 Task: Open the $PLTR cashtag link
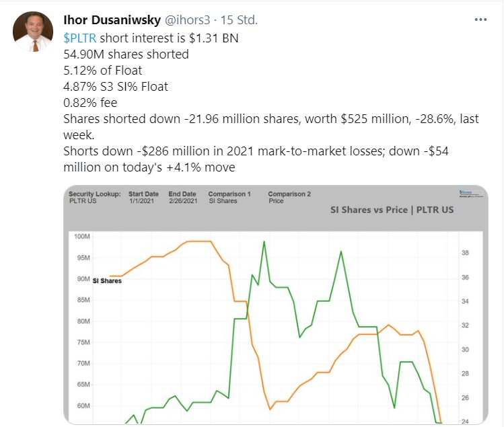coord(79,38)
